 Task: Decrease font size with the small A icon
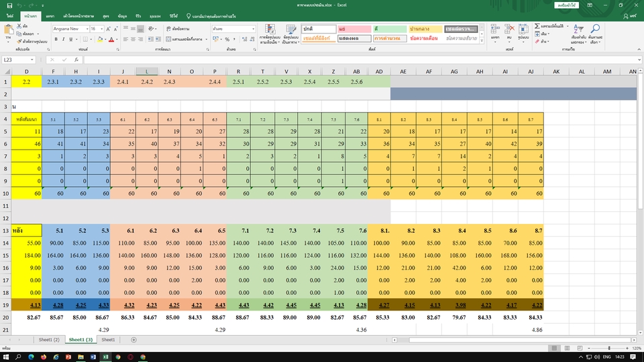[x=115, y=29]
